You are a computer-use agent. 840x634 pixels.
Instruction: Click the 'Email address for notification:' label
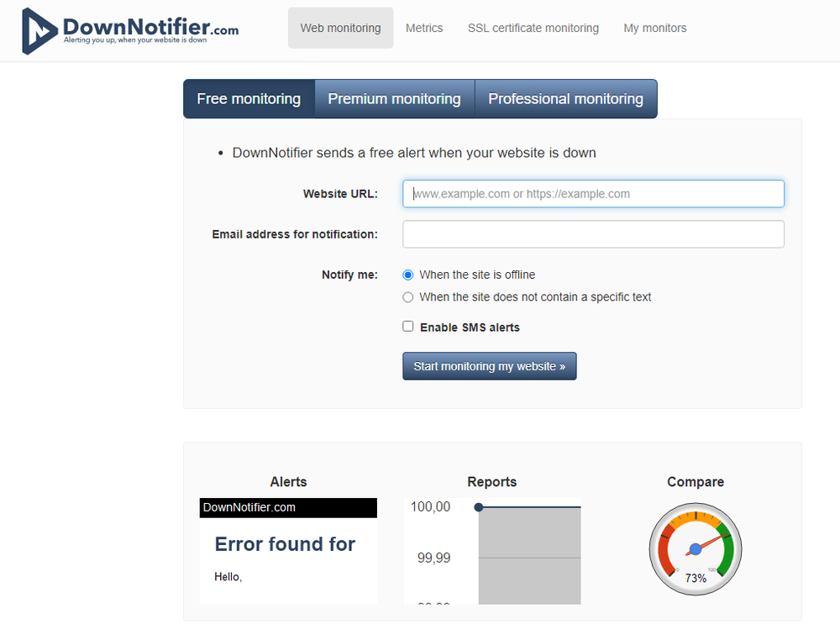[x=295, y=234]
